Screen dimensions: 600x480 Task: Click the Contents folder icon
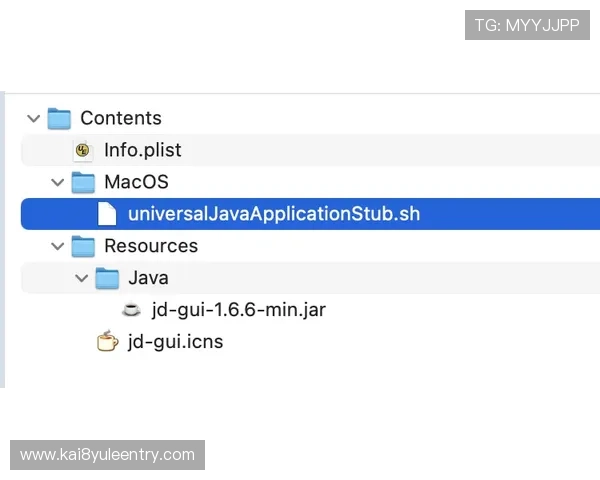[59, 118]
